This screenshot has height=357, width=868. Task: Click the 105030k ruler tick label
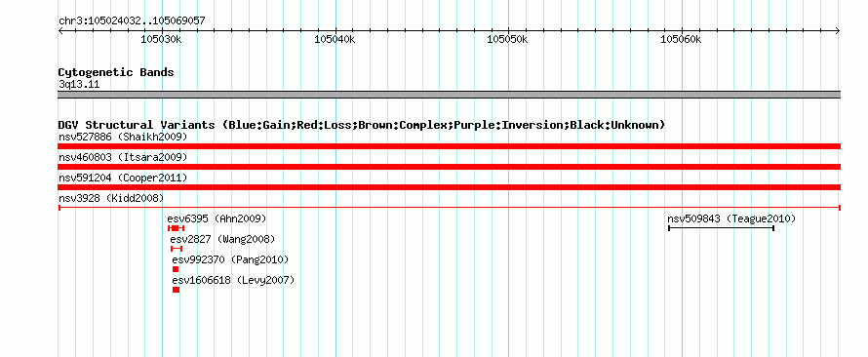pos(161,39)
